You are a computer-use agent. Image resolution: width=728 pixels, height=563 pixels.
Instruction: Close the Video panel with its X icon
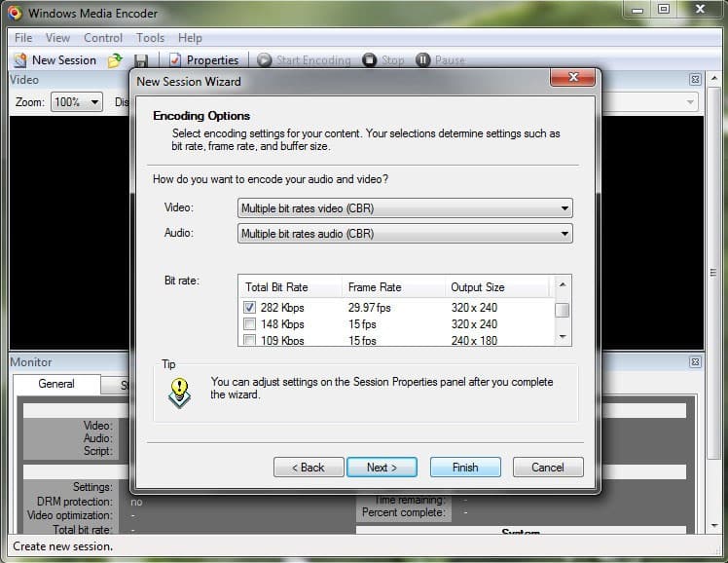click(695, 80)
